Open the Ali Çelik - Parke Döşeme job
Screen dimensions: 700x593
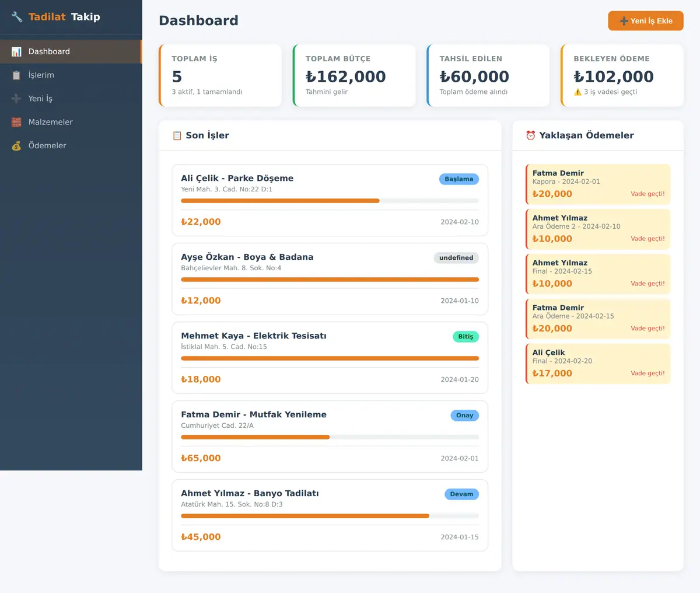pyautogui.click(x=330, y=200)
